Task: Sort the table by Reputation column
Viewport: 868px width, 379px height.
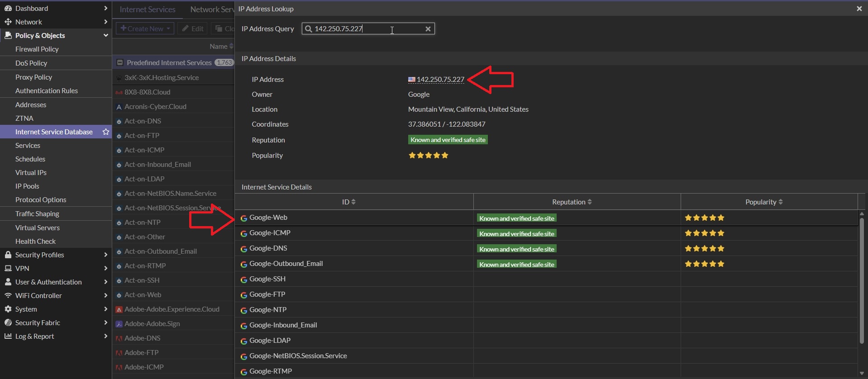Action: click(x=572, y=202)
